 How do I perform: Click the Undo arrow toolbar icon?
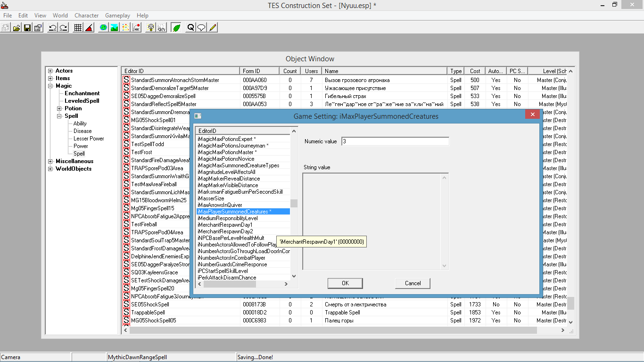click(x=52, y=27)
